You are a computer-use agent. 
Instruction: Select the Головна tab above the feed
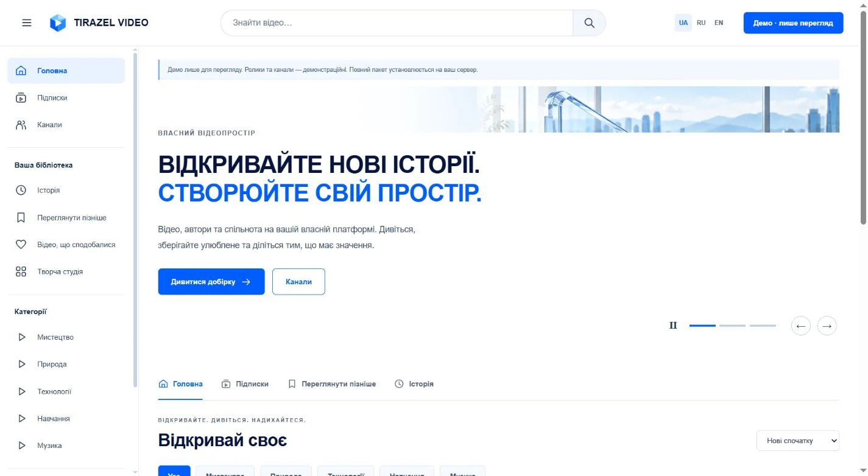(180, 384)
